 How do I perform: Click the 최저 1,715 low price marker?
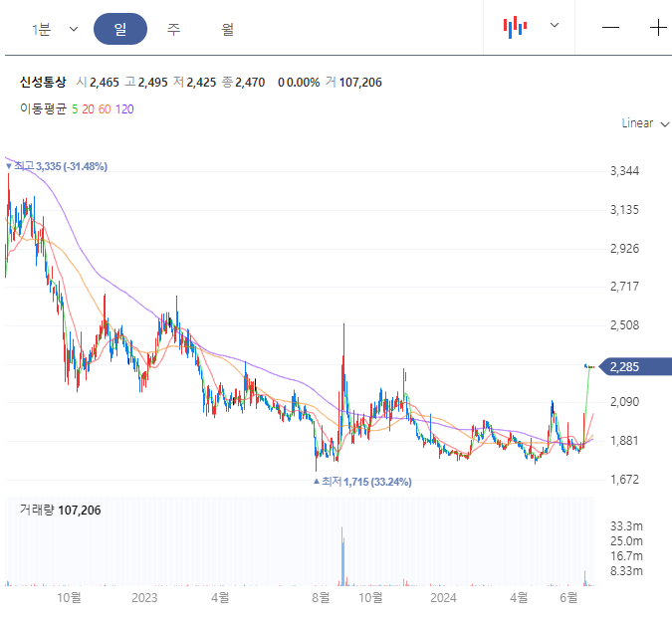click(x=362, y=482)
